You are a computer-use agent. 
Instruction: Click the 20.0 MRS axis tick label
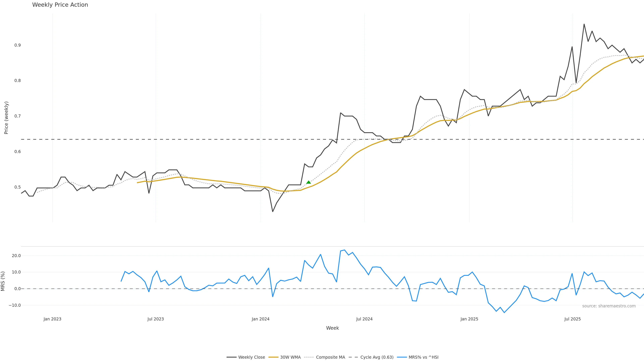coord(16,256)
